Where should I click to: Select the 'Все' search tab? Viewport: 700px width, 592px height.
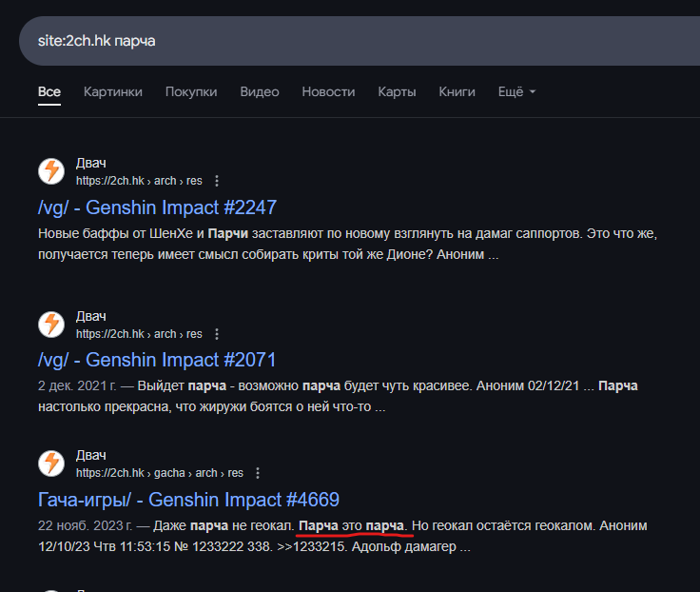49,91
